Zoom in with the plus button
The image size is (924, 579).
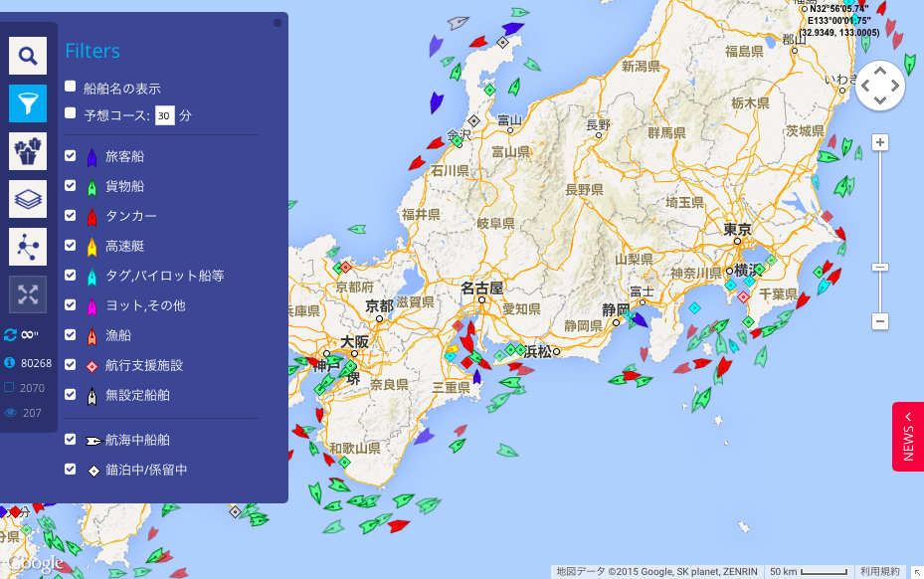click(880, 142)
